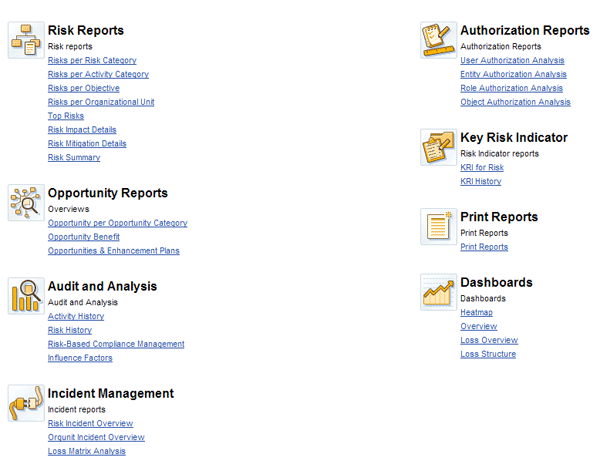Open Object Authorization Analysis link
Screen dimensions: 600x464
click(515, 102)
